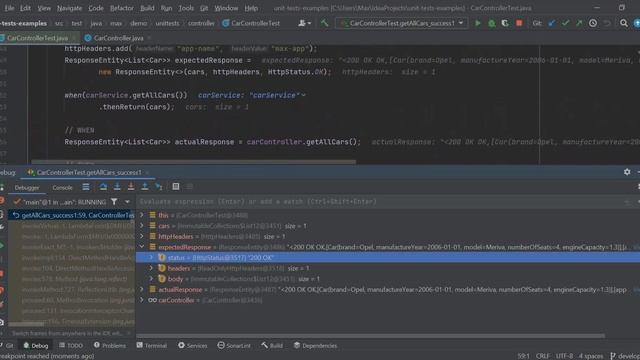Screen dimensions: 640x360
Task: Click the Evaluate expression input field
Action: coord(380,202)
